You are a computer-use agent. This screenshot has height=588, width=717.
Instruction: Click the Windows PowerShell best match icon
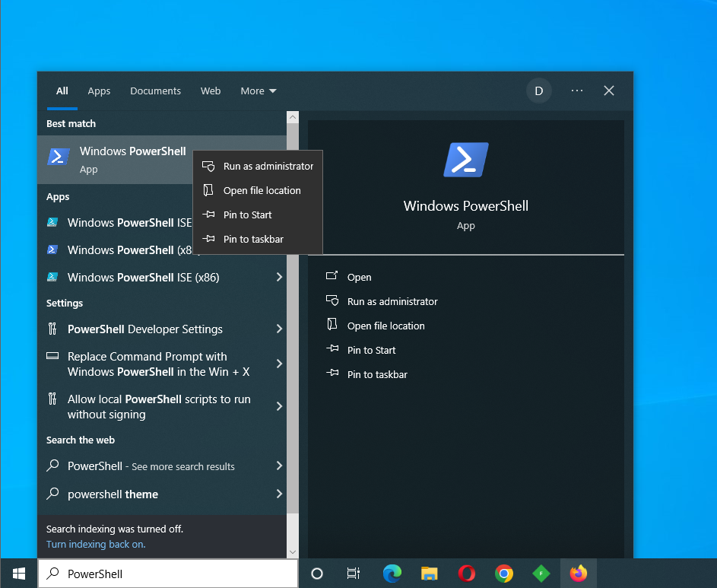tap(59, 157)
